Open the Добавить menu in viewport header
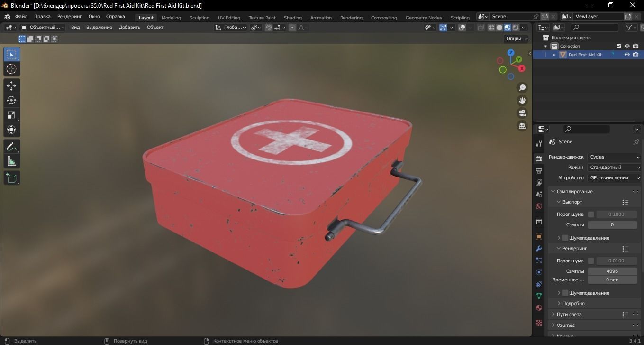 (x=130, y=28)
